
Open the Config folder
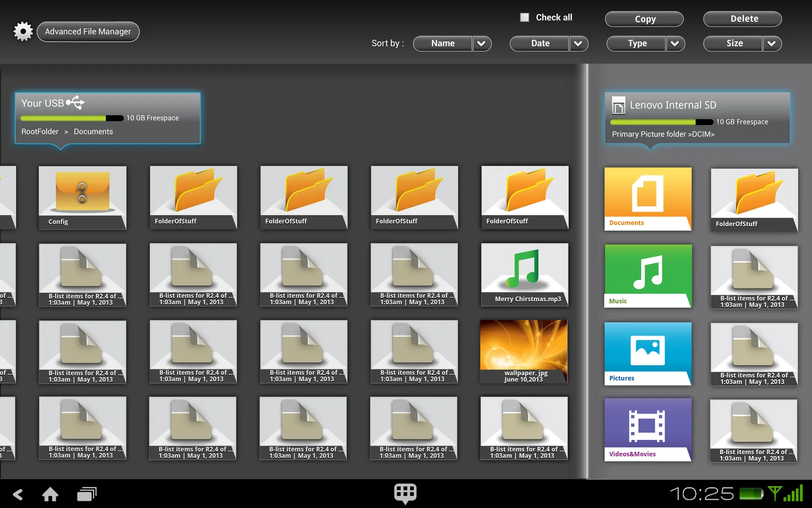[x=83, y=198]
